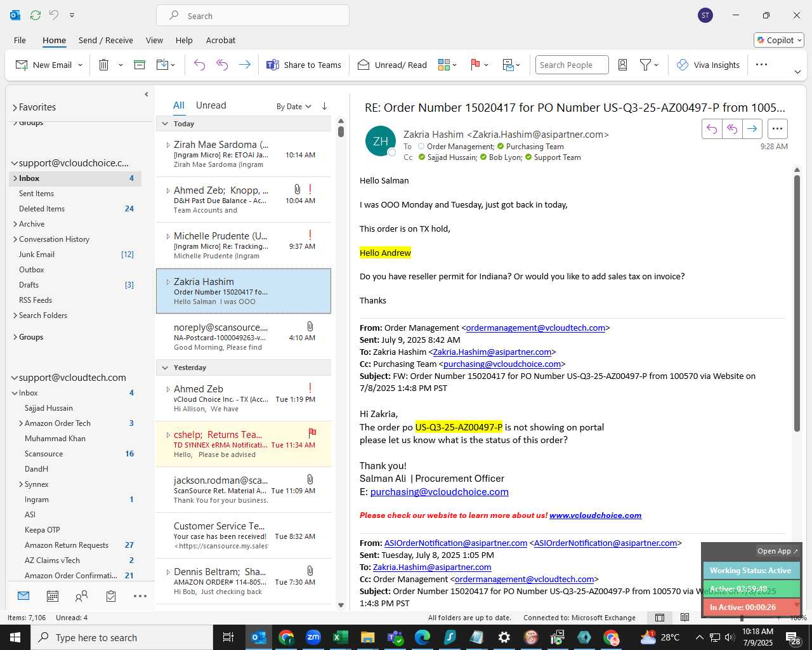Image resolution: width=812 pixels, height=650 pixels.
Task: Click the Search People field
Action: coord(572,65)
